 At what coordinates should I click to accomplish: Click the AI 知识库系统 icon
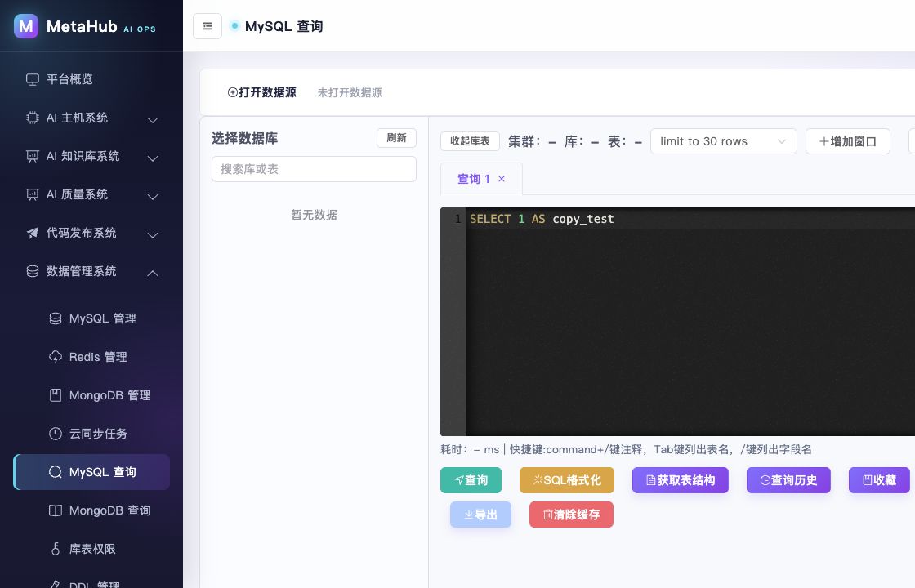pos(33,156)
